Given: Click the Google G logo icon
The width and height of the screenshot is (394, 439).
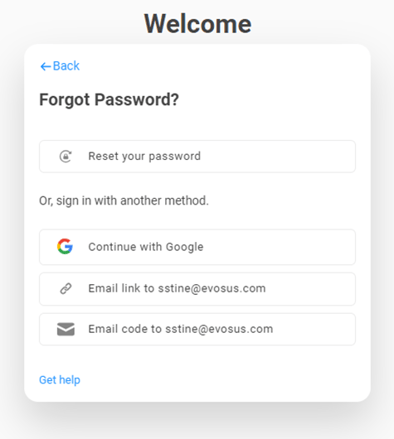Looking at the screenshot, I should pyautogui.click(x=65, y=247).
